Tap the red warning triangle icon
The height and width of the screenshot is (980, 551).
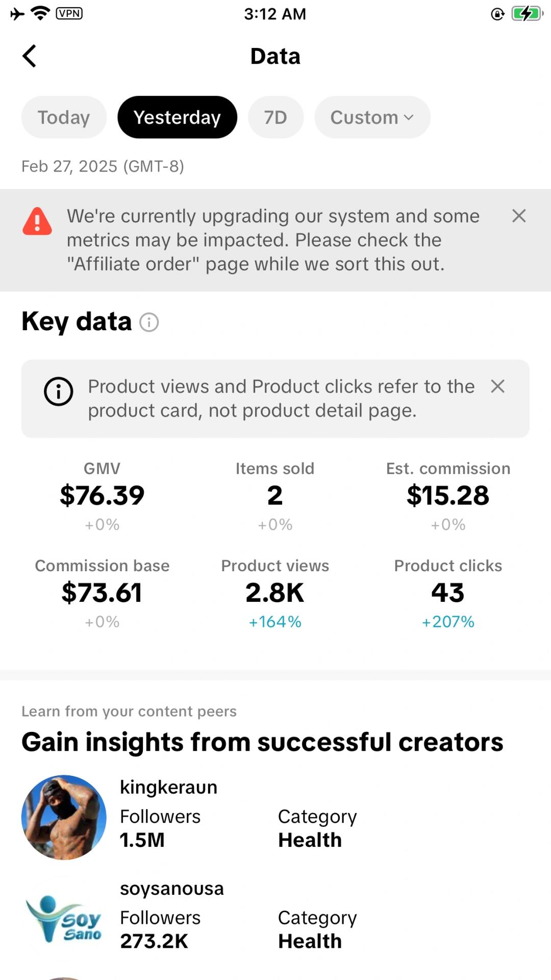click(37, 222)
